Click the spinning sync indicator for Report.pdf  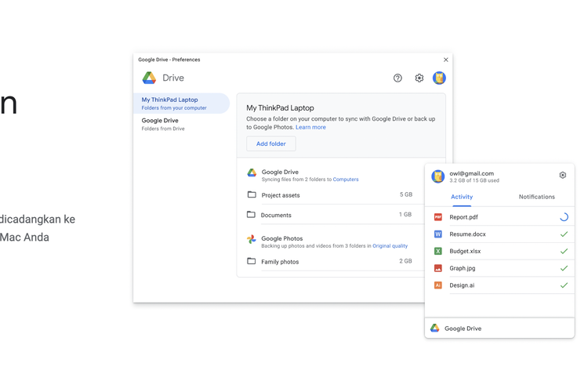563,217
